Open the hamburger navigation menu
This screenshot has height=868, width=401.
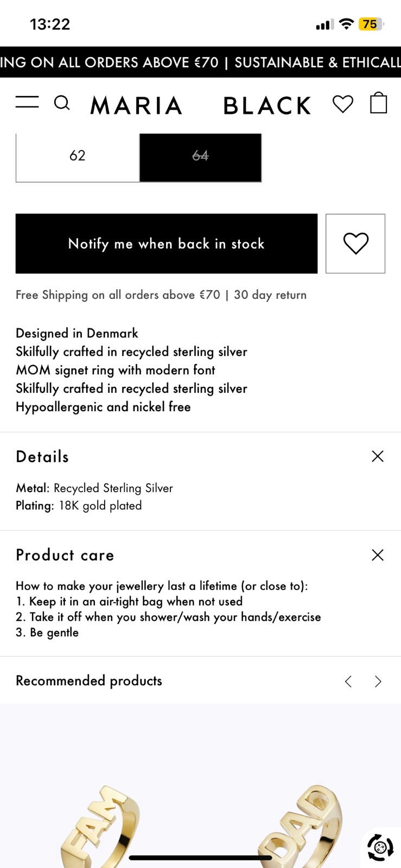coord(27,102)
